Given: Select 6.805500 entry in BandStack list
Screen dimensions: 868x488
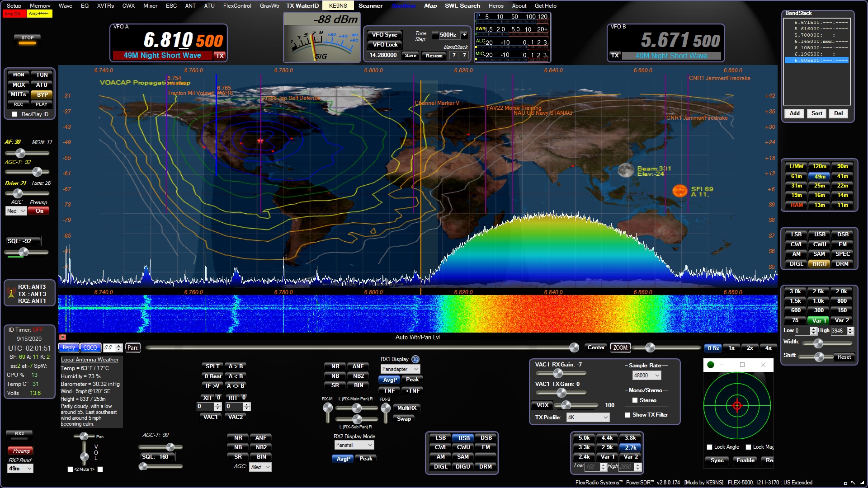Looking at the screenshot, I should pyautogui.click(x=816, y=60).
